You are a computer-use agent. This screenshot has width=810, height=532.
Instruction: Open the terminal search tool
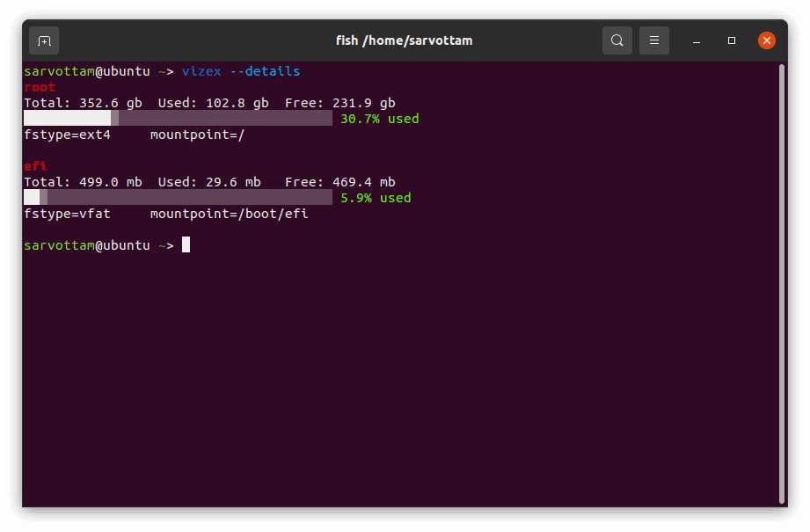[x=617, y=40]
